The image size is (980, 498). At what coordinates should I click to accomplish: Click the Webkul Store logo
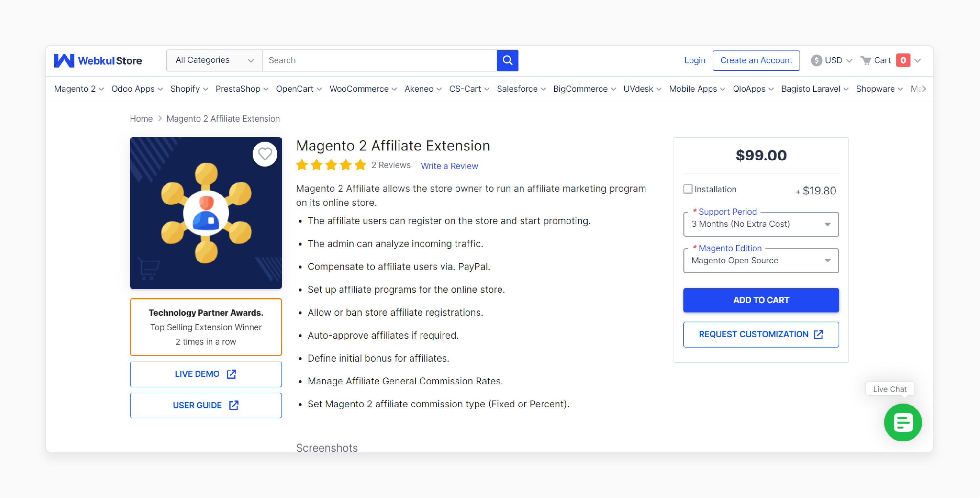[x=98, y=60]
